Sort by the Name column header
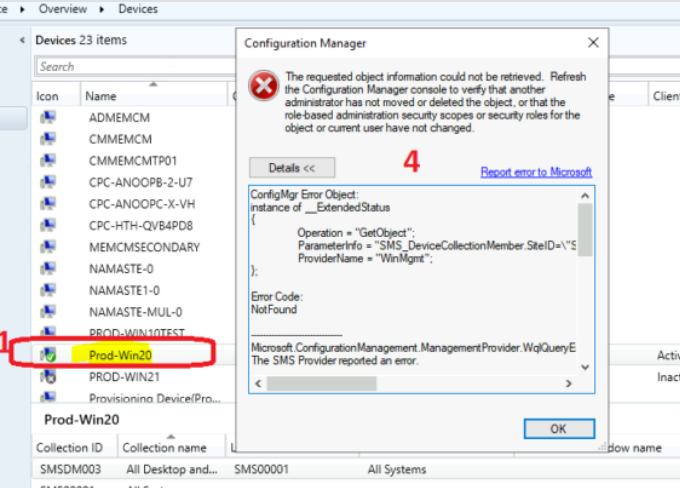The height and width of the screenshot is (488, 680). 154,96
